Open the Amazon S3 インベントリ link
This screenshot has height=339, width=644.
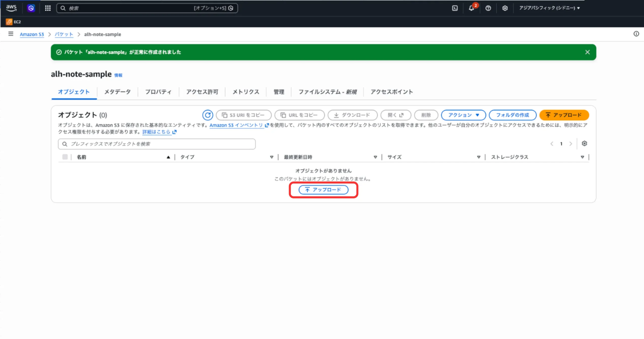(239, 125)
